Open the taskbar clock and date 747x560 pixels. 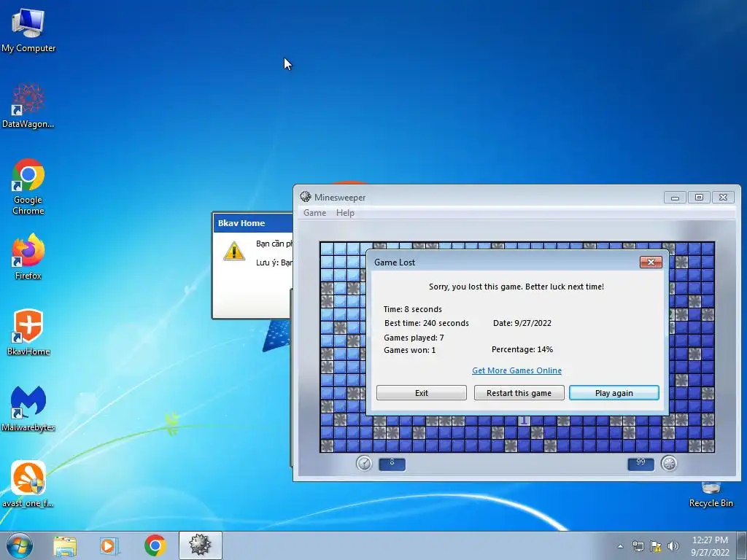pos(710,546)
